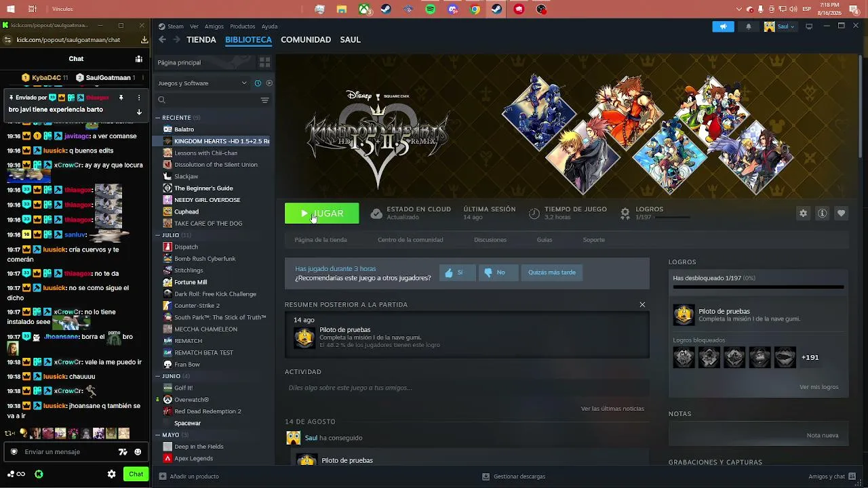
Task: Toggle sort by recent activity clock icon
Action: coord(258,83)
